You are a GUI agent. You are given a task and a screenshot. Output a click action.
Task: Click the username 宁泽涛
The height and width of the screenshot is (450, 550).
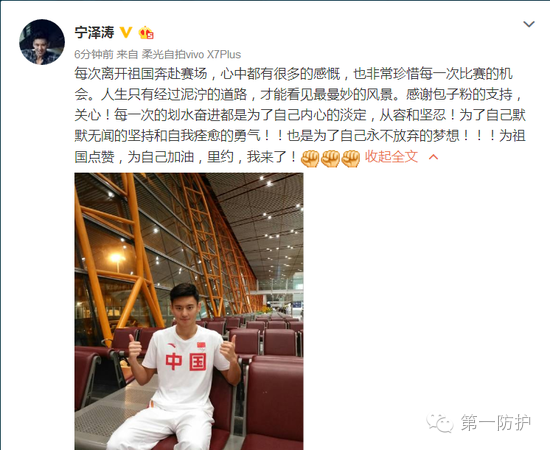94,33
